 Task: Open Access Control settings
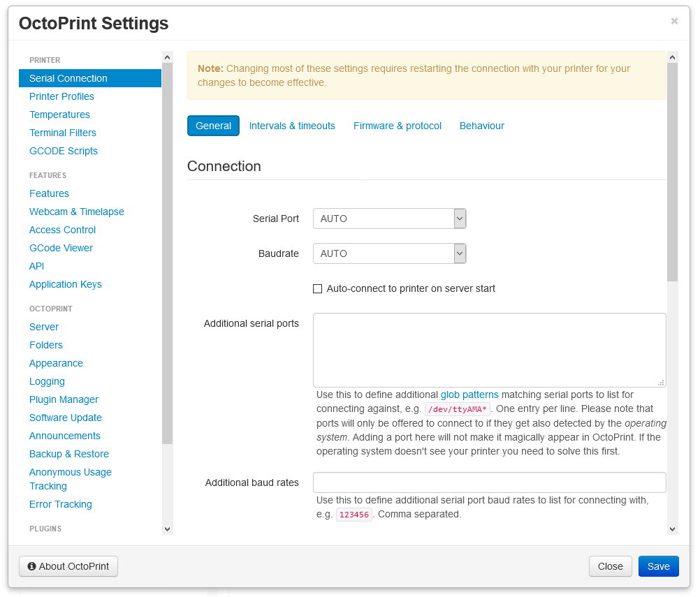[62, 230]
